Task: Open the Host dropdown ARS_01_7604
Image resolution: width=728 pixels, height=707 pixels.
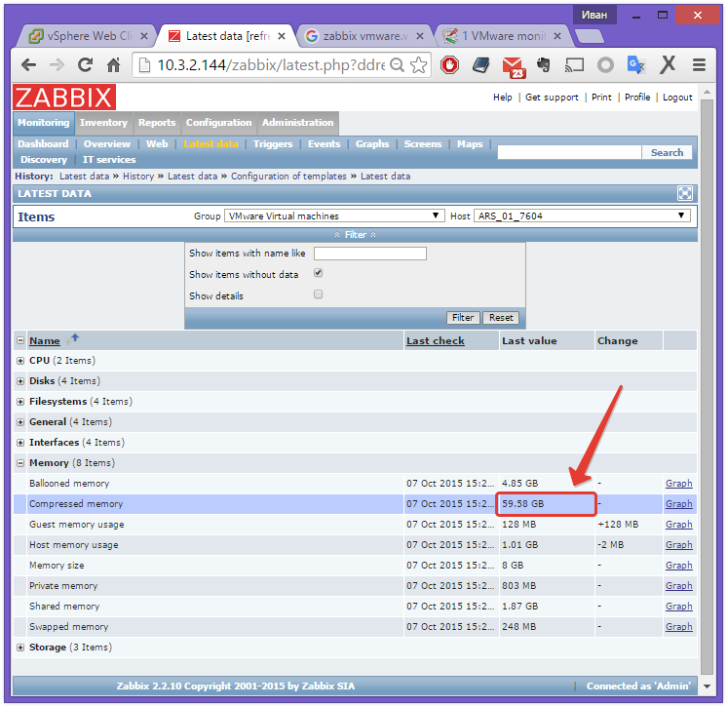Action: click(582, 216)
